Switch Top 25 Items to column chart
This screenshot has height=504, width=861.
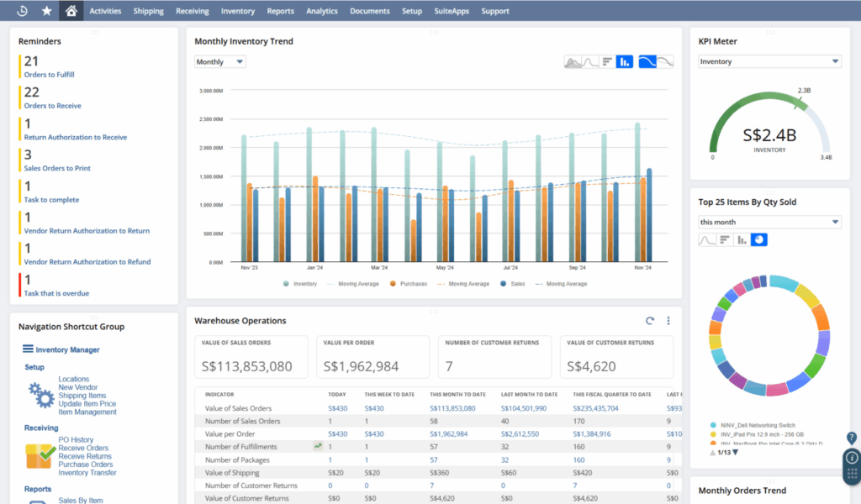(x=742, y=240)
